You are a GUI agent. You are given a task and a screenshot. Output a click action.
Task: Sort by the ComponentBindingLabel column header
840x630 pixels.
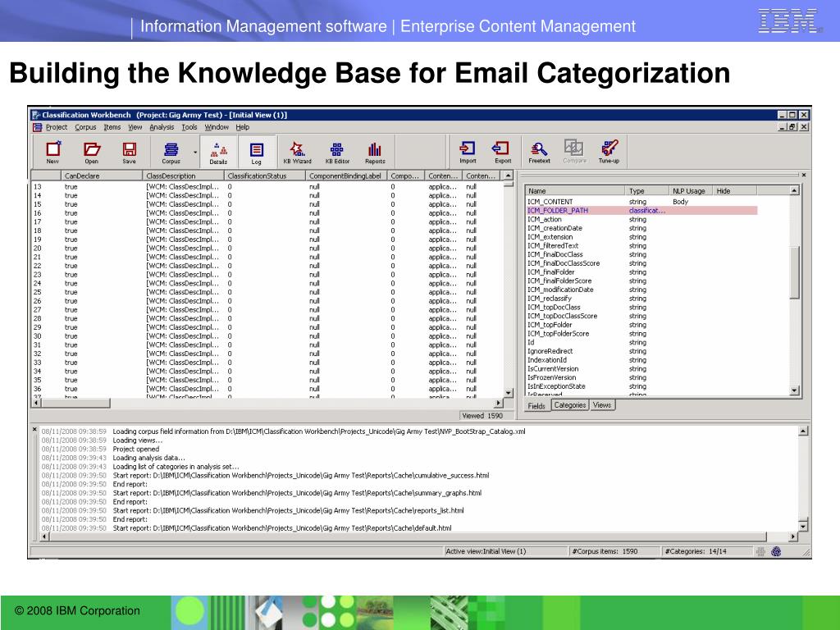click(x=346, y=176)
